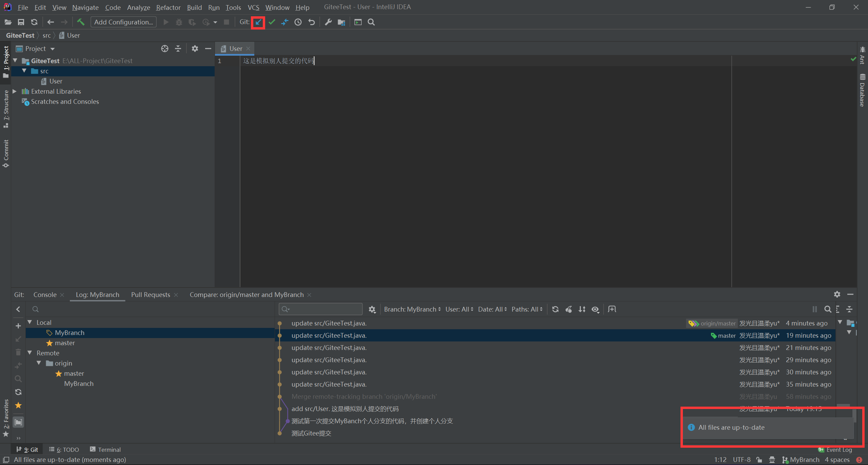Collapse the GiteeTest project root node
This screenshot has width=868, height=465.
point(15,61)
